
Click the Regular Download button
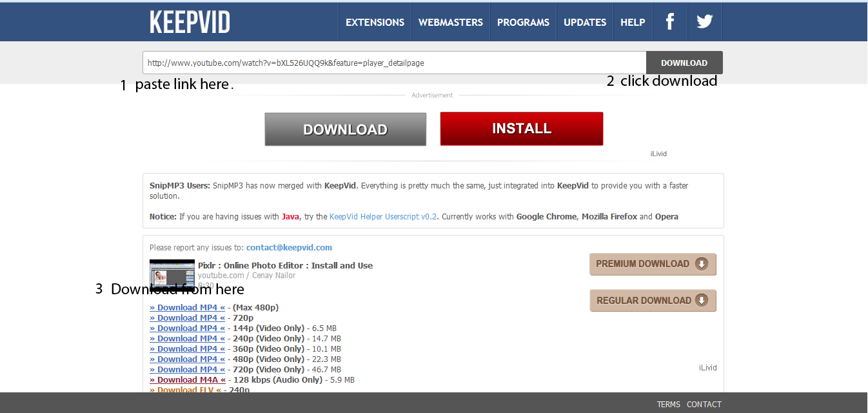[653, 300]
